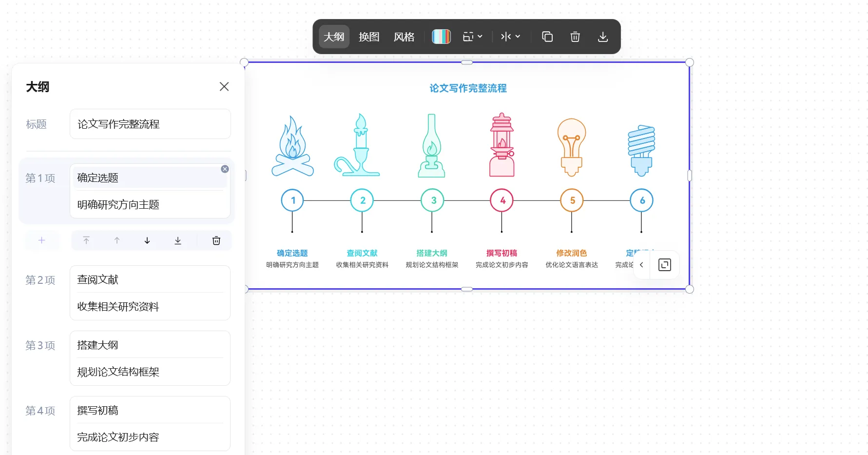Expand the flip/alignment dropdown in toolbar

510,37
